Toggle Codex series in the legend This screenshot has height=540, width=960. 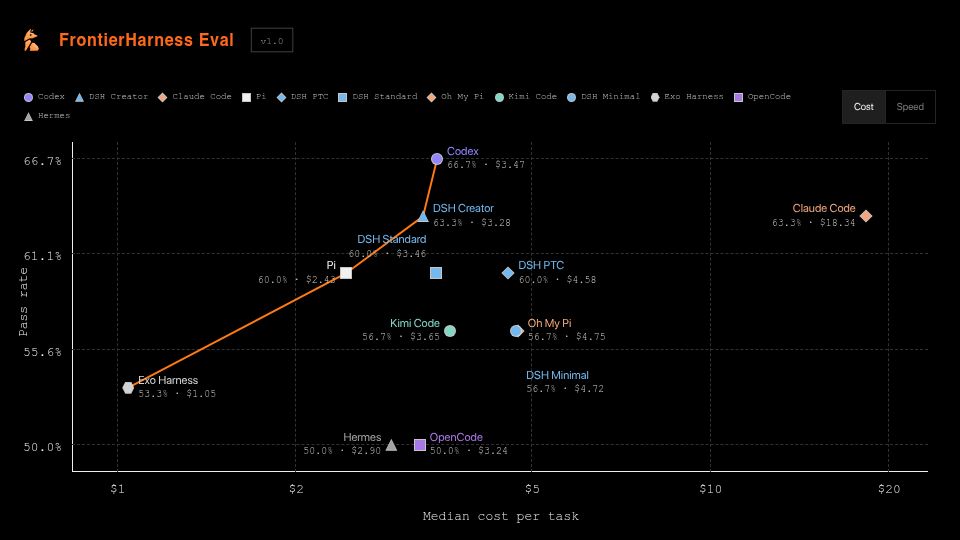click(x=44, y=97)
